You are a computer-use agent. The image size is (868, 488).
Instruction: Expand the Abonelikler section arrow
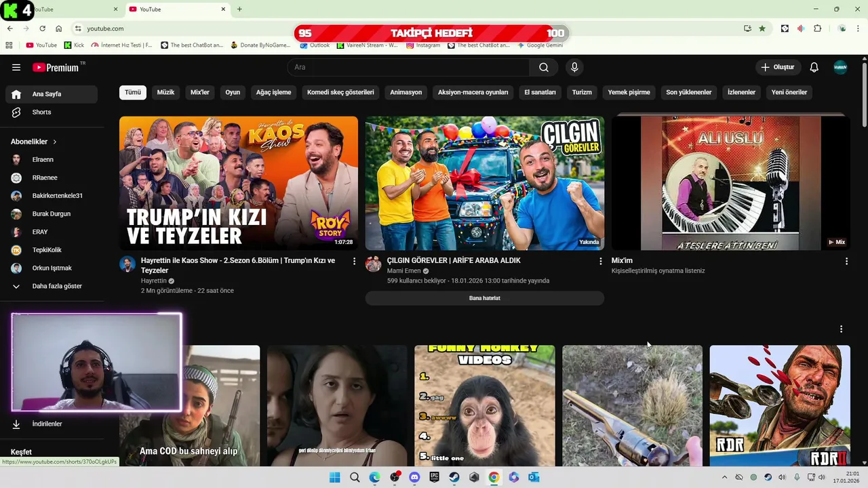click(x=54, y=142)
